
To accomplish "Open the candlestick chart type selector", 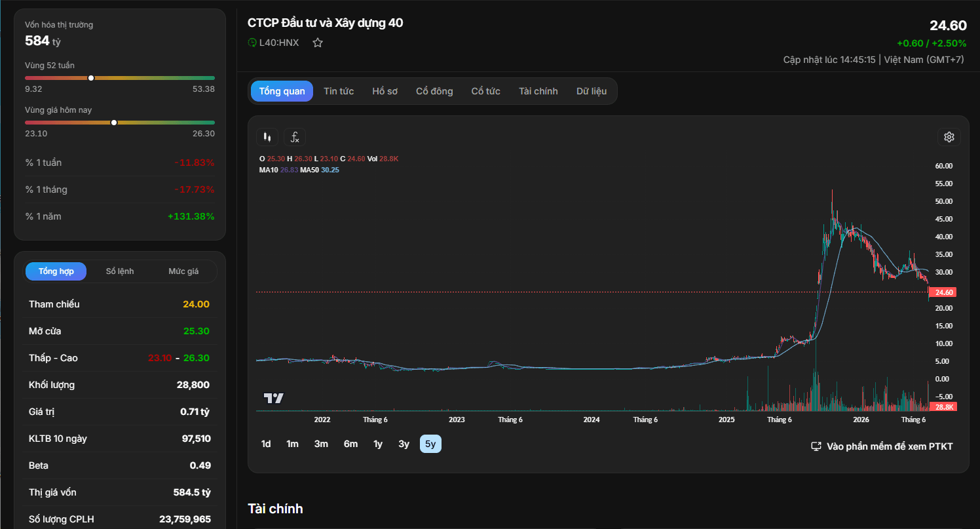I will click(x=267, y=137).
